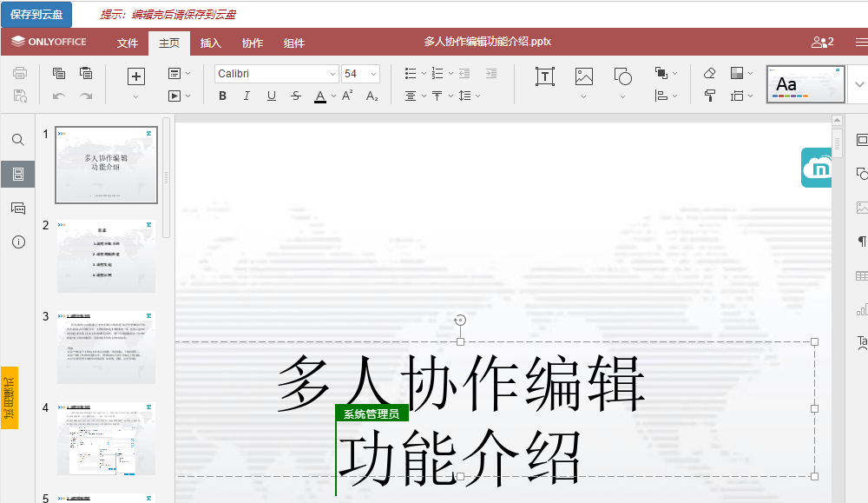Switch to the 主页 tab
This screenshot has height=503, width=868.
tap(169, 43)
